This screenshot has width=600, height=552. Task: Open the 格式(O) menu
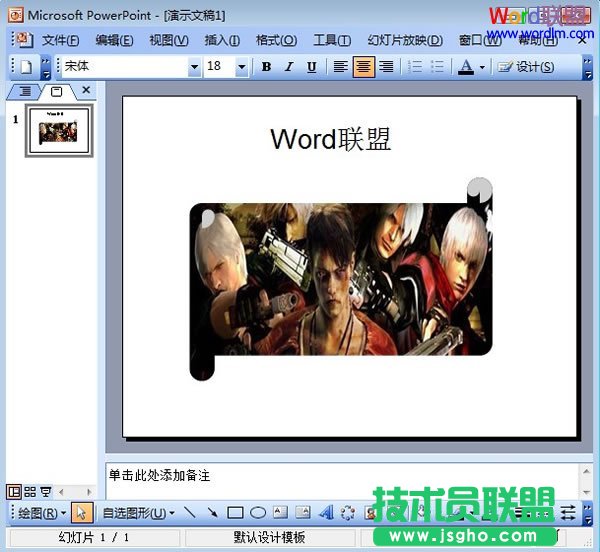[276, 40]
